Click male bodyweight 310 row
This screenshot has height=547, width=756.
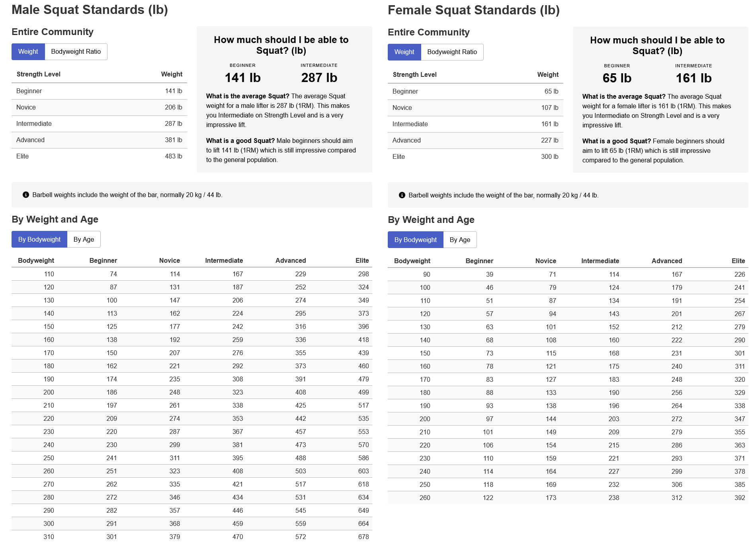(192, 537)
